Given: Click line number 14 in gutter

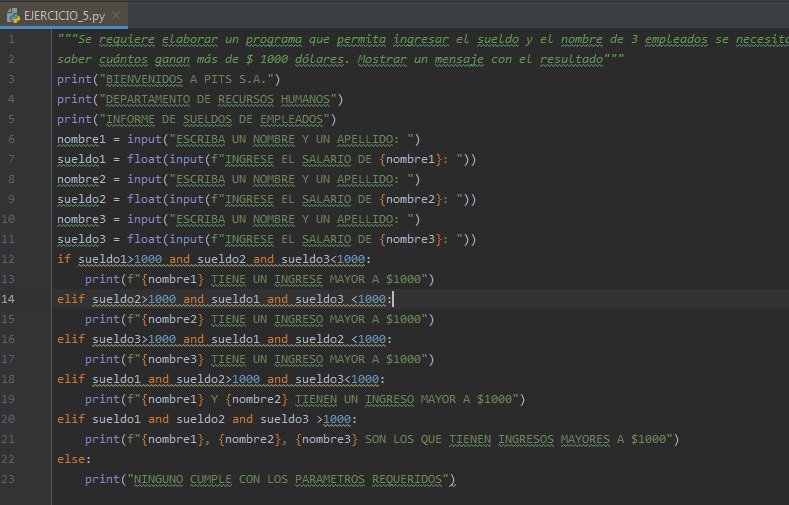Looking at the screenshot, I should click(8, 299).
